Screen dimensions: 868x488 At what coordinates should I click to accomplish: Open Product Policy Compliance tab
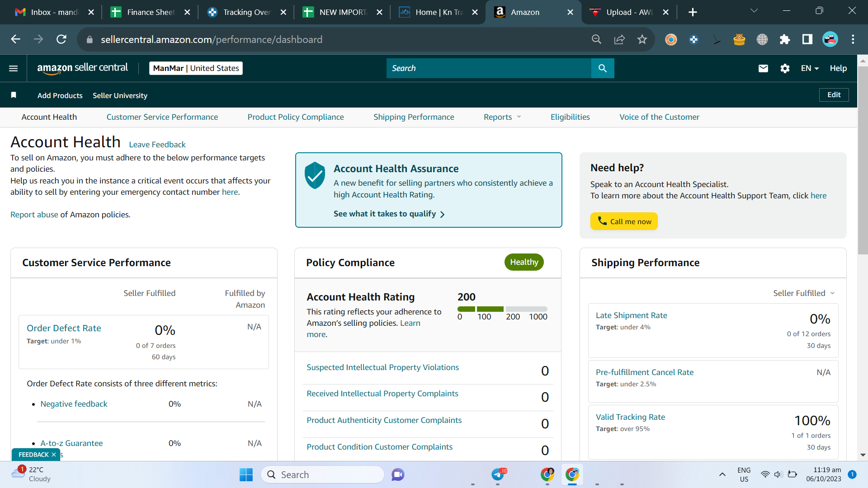(x=296, y=117)
